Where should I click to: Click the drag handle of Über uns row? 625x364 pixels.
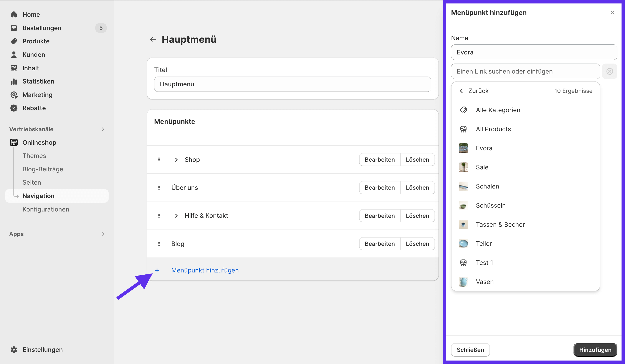click(x=159, y=188)
